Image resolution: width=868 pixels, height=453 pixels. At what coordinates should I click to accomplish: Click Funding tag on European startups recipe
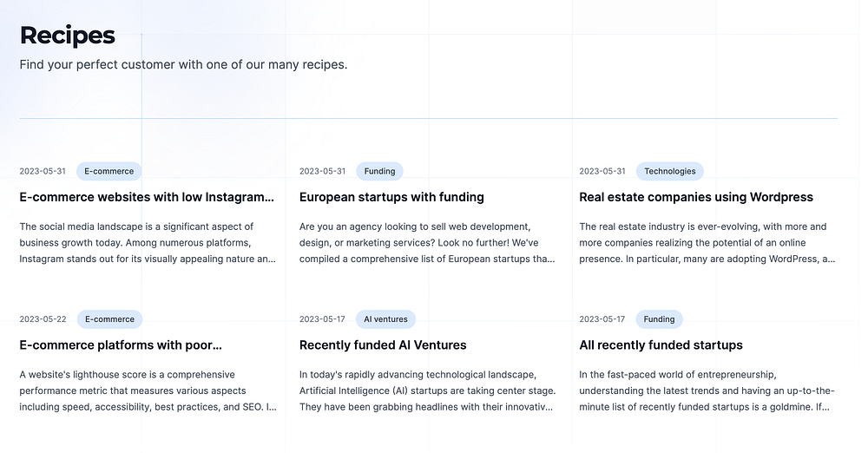(x=379, y=171)
